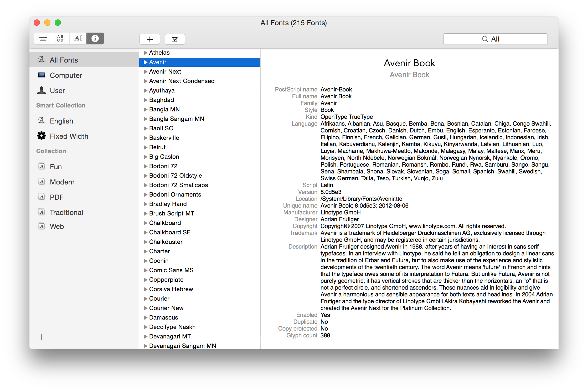588x391 pixels.
Task: Add a new font with the plus button
Action: tap(149, 39)
